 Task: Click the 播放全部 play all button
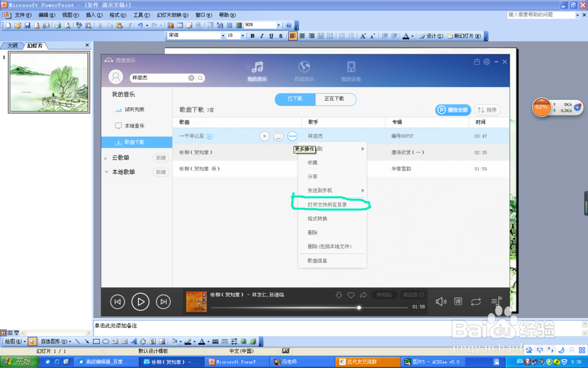click(453, 110)
